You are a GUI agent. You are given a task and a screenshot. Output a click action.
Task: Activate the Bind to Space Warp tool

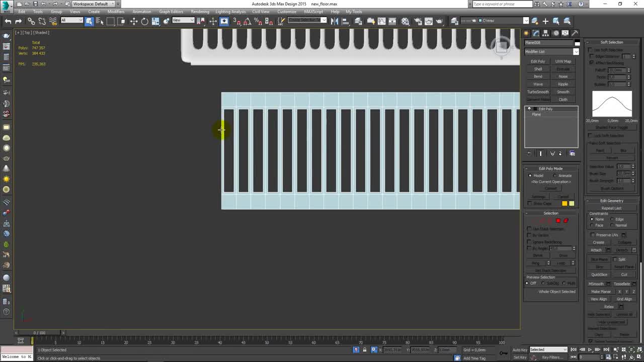[53, 21]
